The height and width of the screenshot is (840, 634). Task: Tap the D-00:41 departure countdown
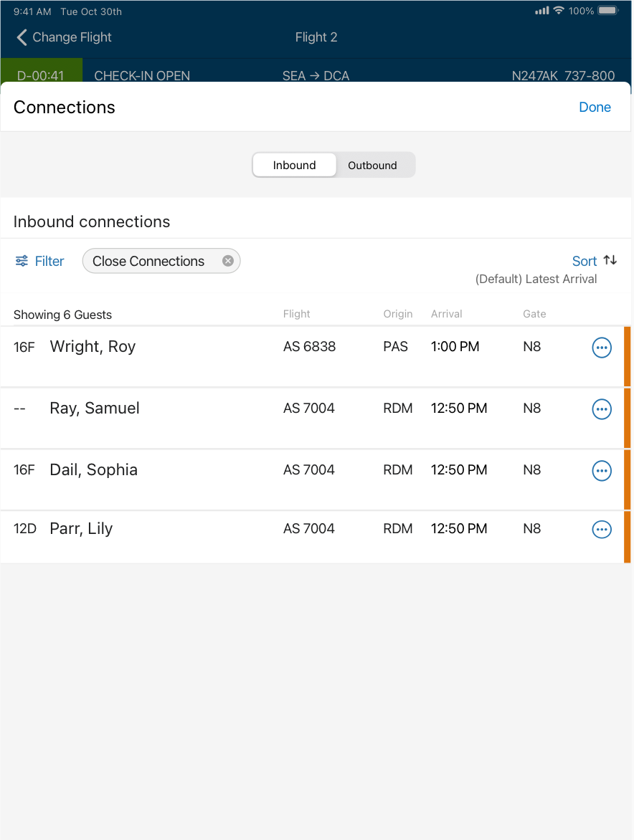point(41,75)
